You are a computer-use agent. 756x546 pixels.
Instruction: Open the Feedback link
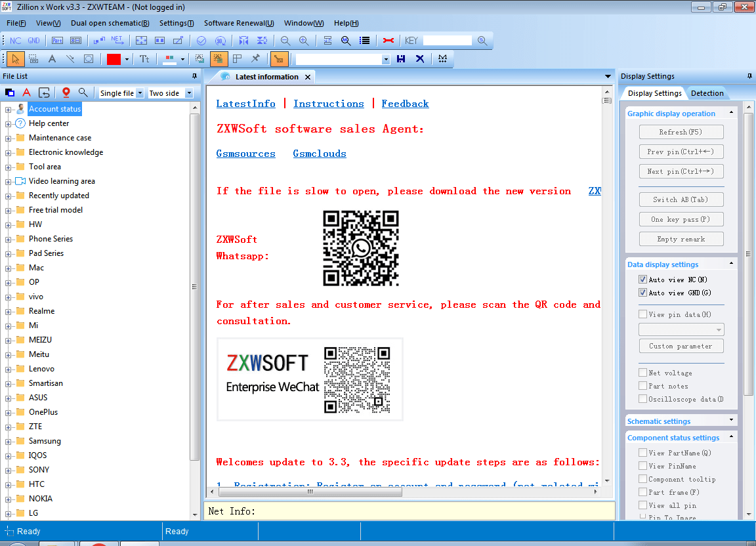405,104
